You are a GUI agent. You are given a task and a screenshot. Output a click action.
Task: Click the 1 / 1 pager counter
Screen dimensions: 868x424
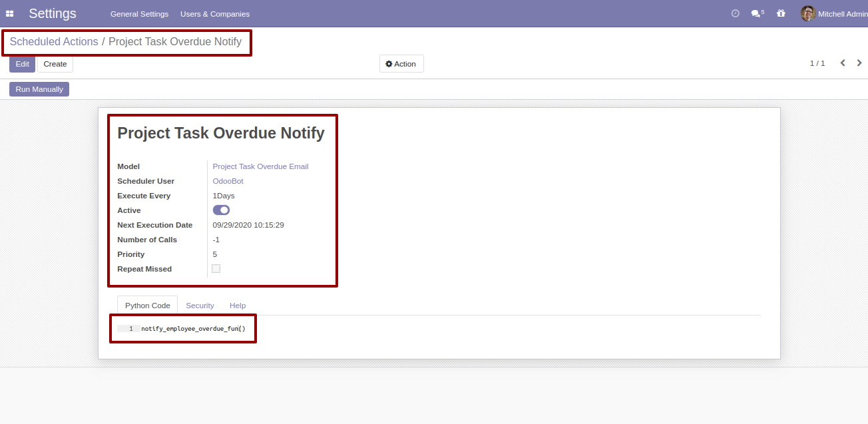(x=817, y=63)
